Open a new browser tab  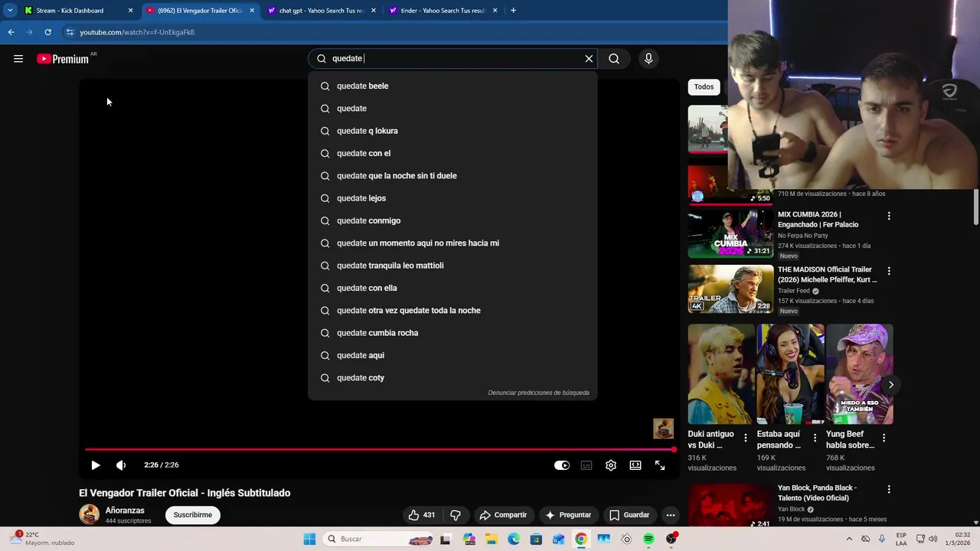513,11
